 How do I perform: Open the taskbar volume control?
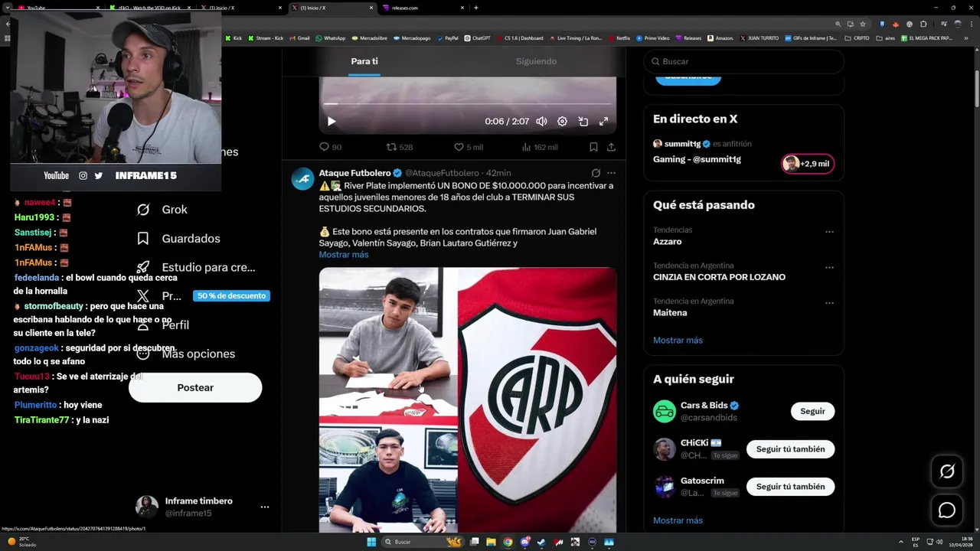point(940,542)
